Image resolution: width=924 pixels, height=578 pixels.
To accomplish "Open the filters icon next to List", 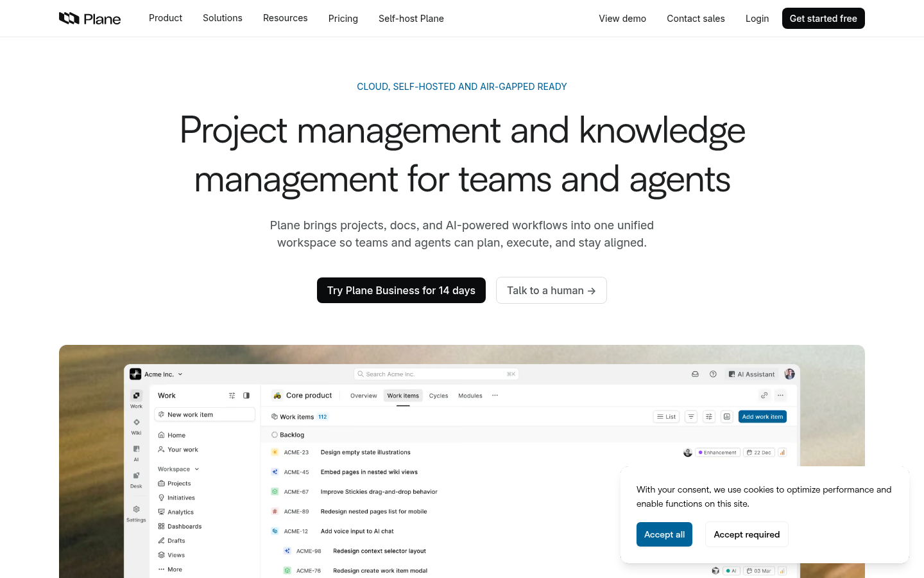I will point(691,417).
